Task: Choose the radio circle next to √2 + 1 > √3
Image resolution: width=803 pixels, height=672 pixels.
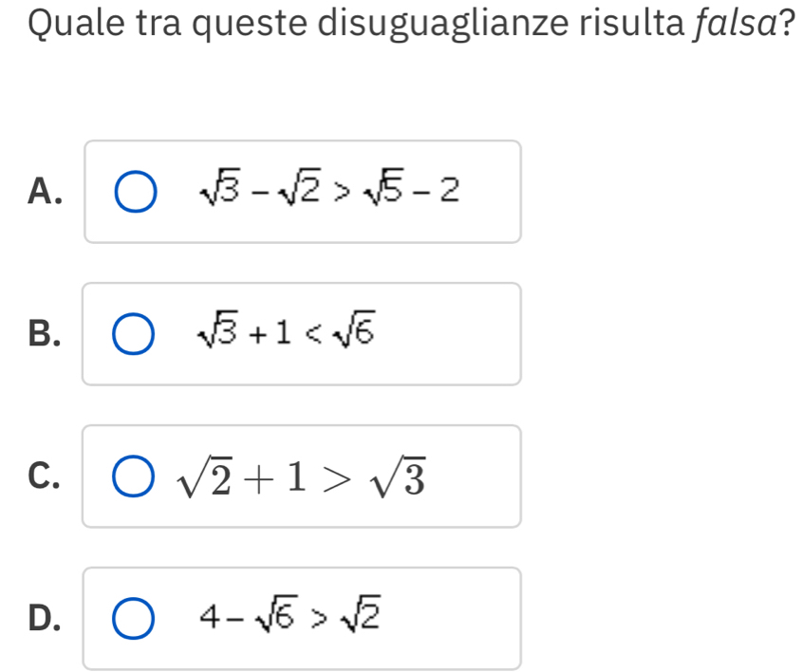Action: (x=133, y=476)
